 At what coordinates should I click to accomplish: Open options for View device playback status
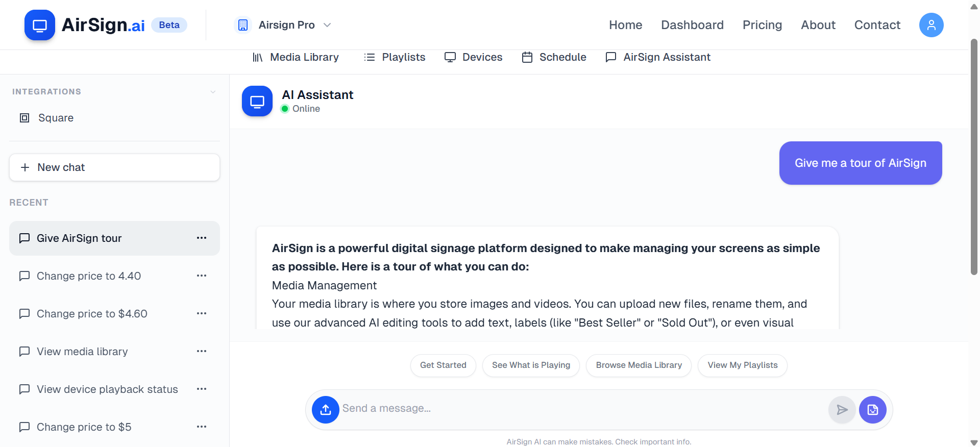coord(202,389)
